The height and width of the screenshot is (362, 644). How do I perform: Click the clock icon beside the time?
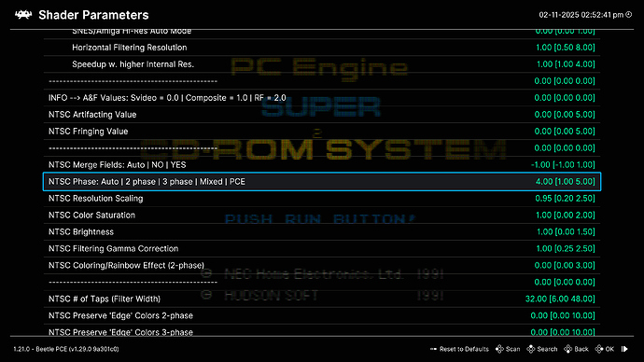(x=629, y=15)
